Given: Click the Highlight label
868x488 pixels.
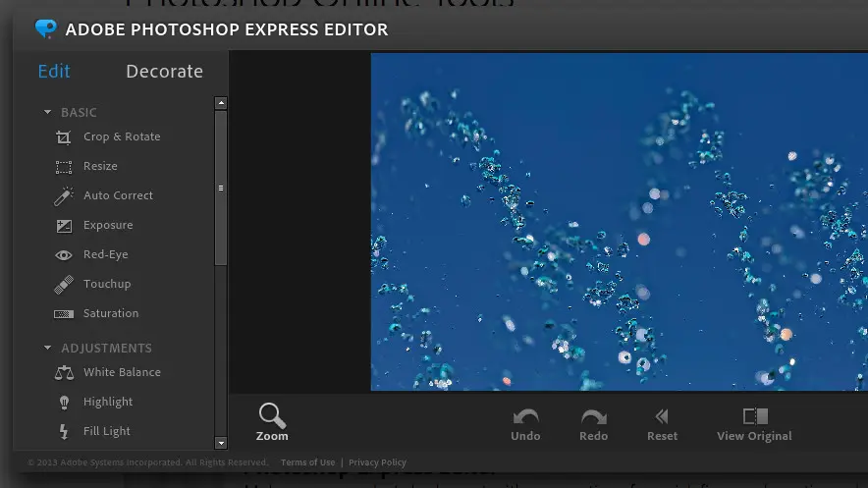Looking at the screenshot, I should click(108, 402).
